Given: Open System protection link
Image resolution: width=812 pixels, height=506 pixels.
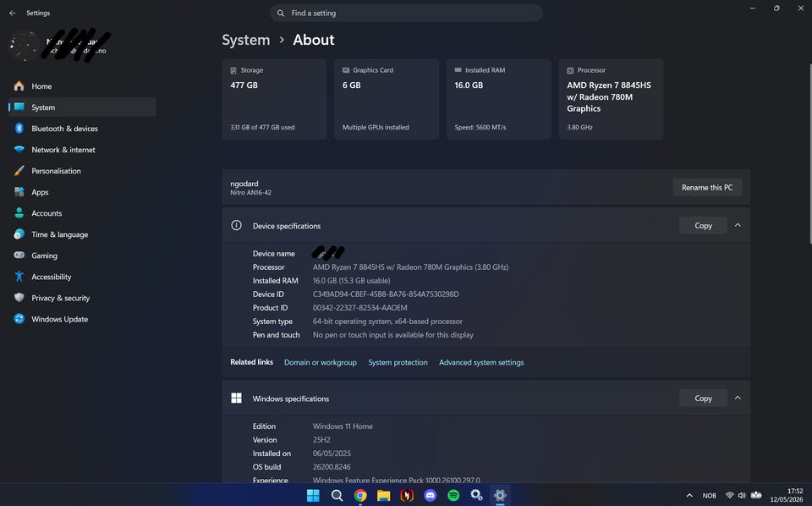Looking at the screenshot, I should 398,362.
